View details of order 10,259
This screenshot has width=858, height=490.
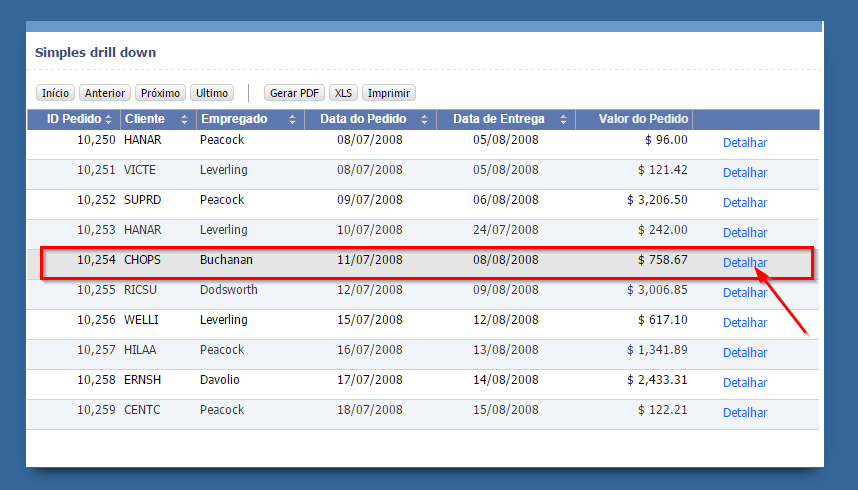click(x=745, y=413)
